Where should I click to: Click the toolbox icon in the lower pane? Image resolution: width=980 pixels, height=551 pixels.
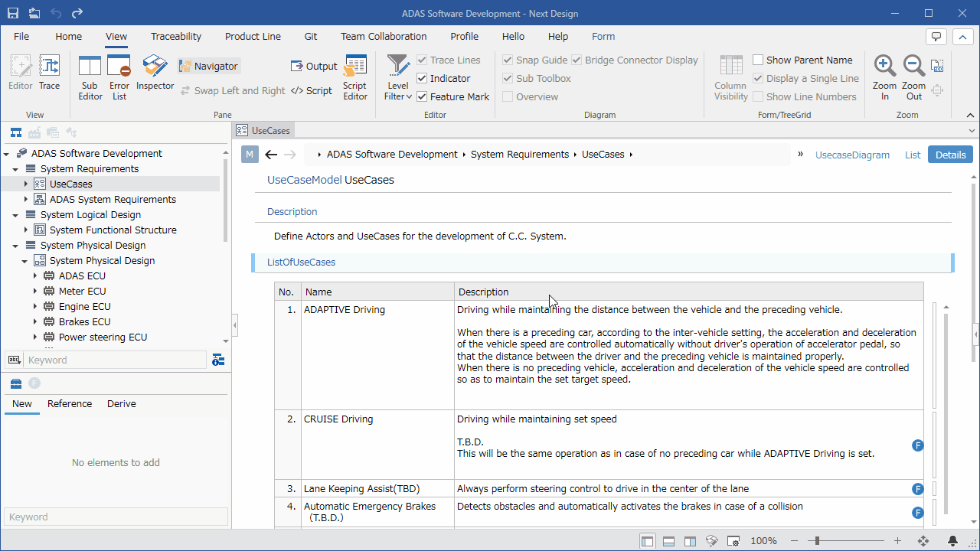coord(15,383)
